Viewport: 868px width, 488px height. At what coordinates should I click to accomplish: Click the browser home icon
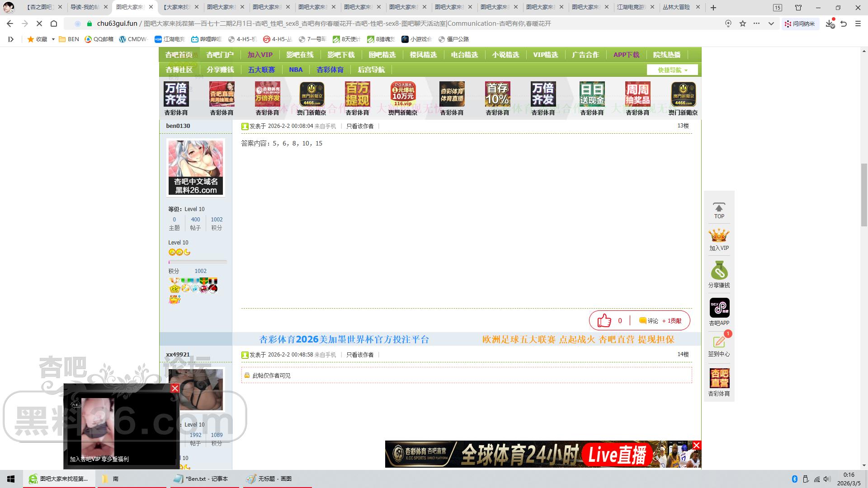point(54,23)
